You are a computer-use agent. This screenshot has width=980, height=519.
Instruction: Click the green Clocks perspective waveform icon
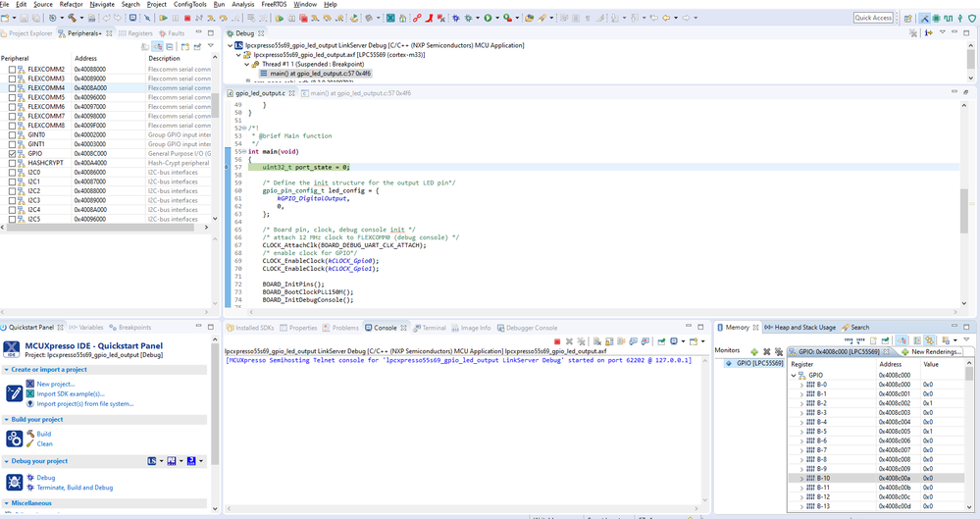[949, 18]
